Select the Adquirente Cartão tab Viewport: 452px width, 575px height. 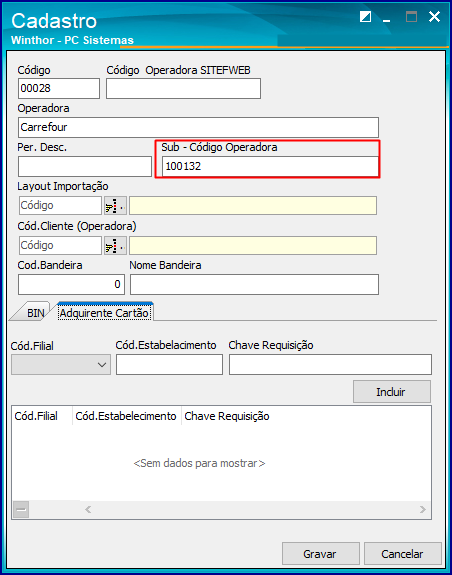pos(104,313)
